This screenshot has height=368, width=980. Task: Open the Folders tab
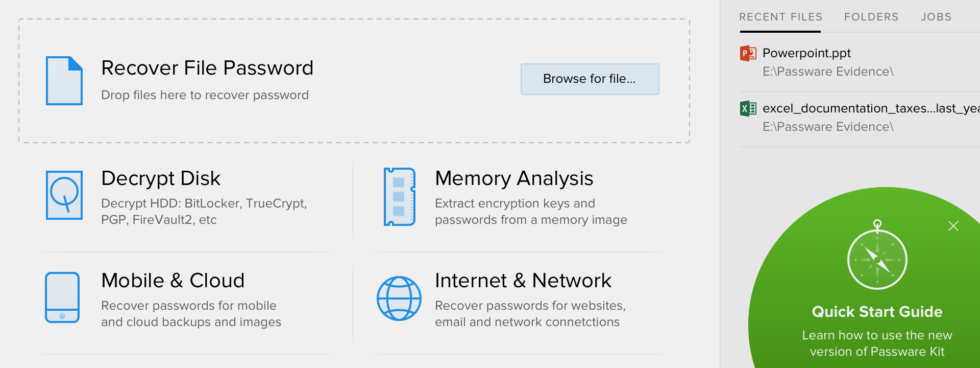(x=871, y=17)
